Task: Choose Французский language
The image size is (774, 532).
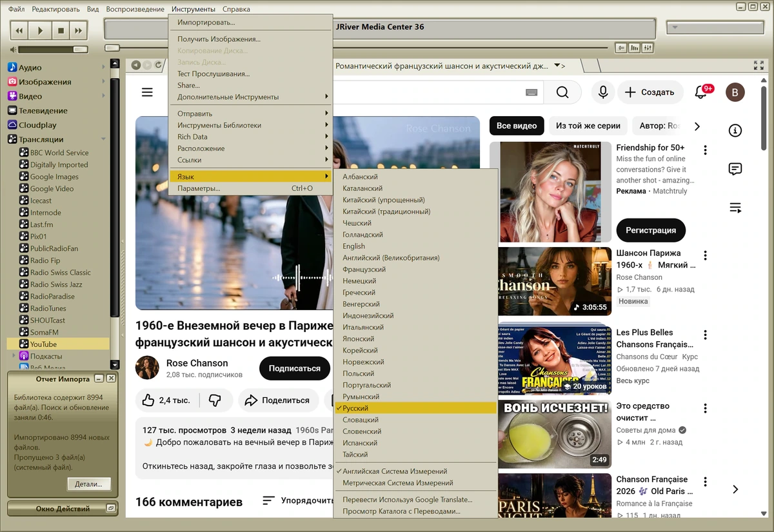Action: click(416, 270)
